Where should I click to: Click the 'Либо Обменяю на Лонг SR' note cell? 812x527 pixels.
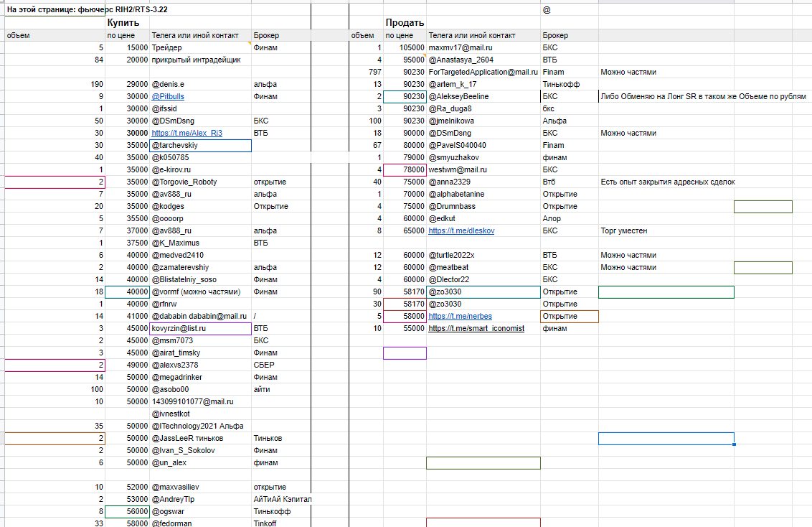tap(703, 96)
